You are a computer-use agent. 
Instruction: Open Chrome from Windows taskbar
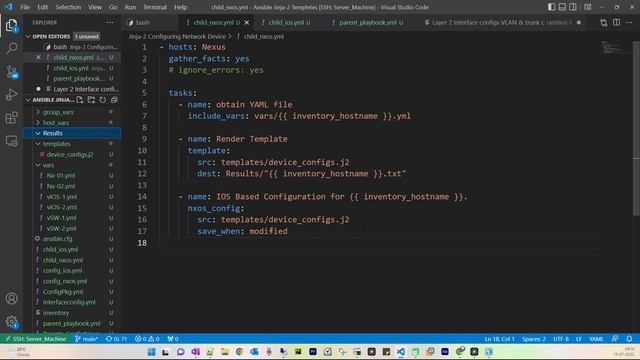239,352
